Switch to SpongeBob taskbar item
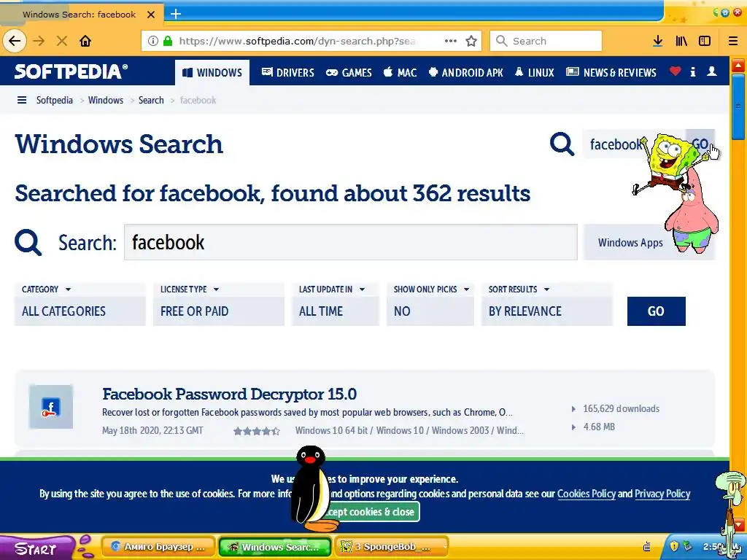 tap(392, 547)
